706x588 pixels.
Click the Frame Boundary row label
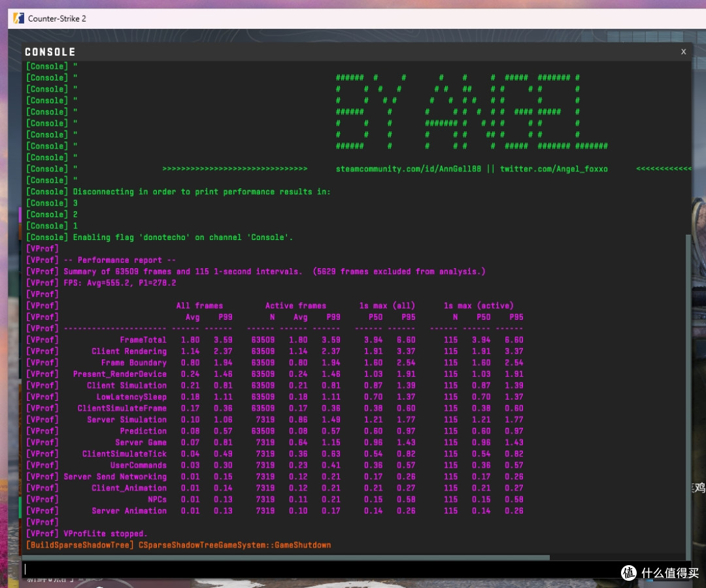pos(134,363)
